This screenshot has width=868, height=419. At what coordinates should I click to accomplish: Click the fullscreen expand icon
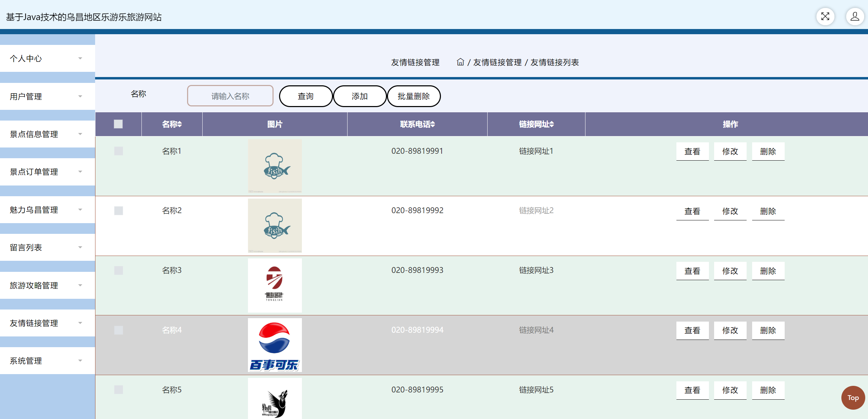click(825, 16)
